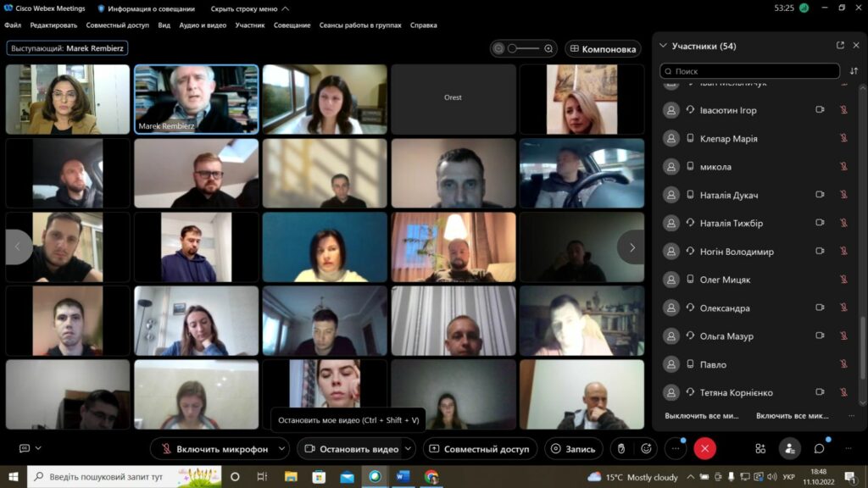
Task: Unmute with Включить микрофон button
Action: click(x=214, y=449)
